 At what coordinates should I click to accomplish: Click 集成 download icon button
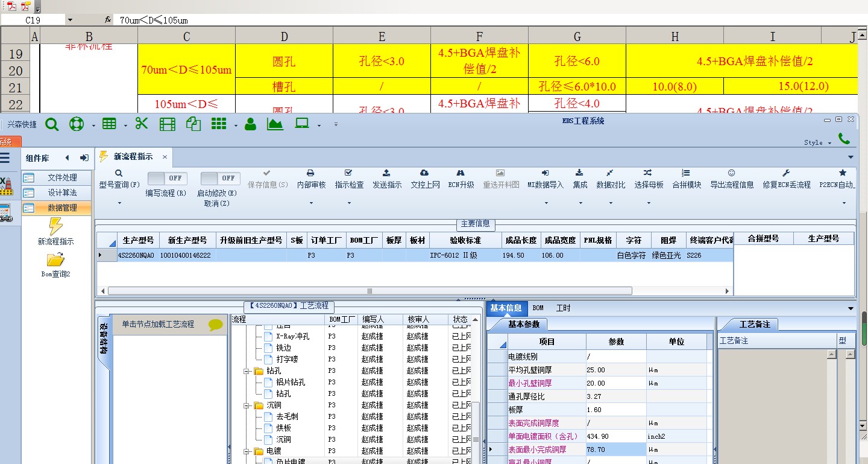tap(580, 179)
